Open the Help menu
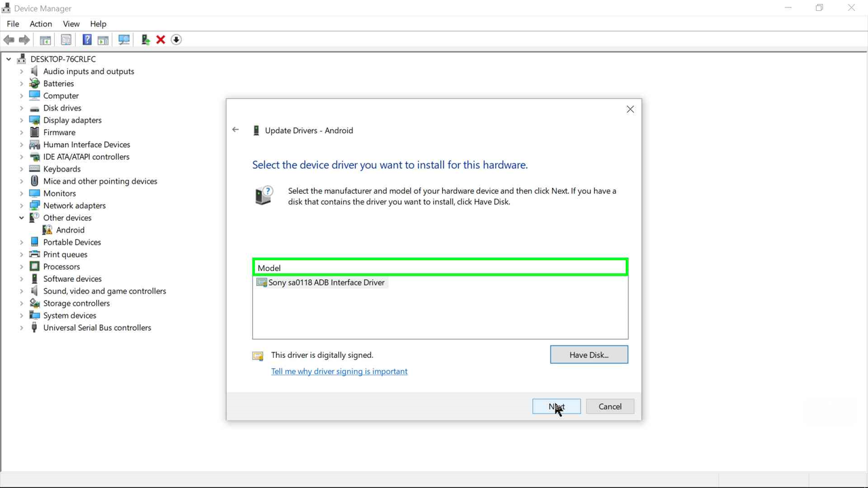 tap(98, 24)
